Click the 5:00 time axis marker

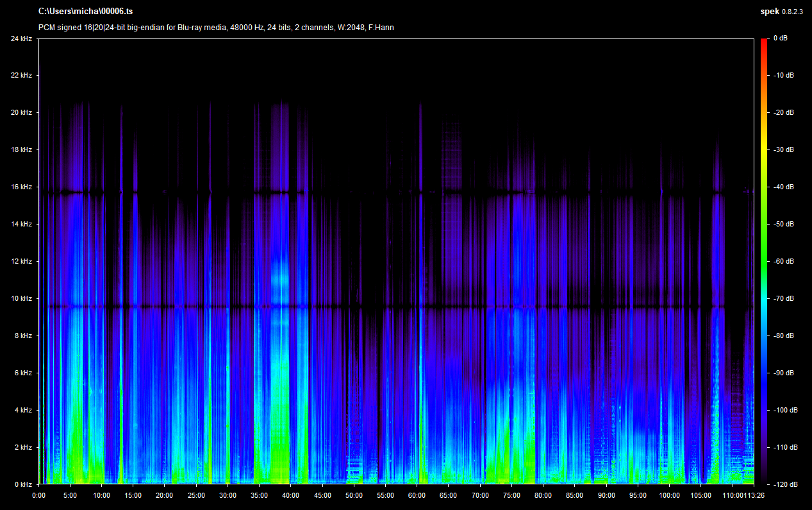pyautogui.click(x=70, y=495)
